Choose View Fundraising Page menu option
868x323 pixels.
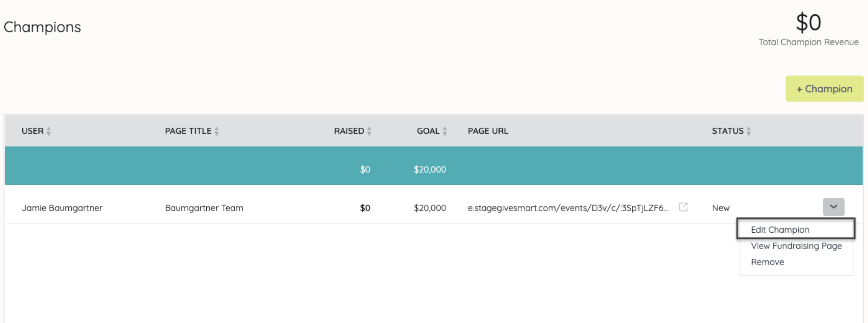(796, 246)
